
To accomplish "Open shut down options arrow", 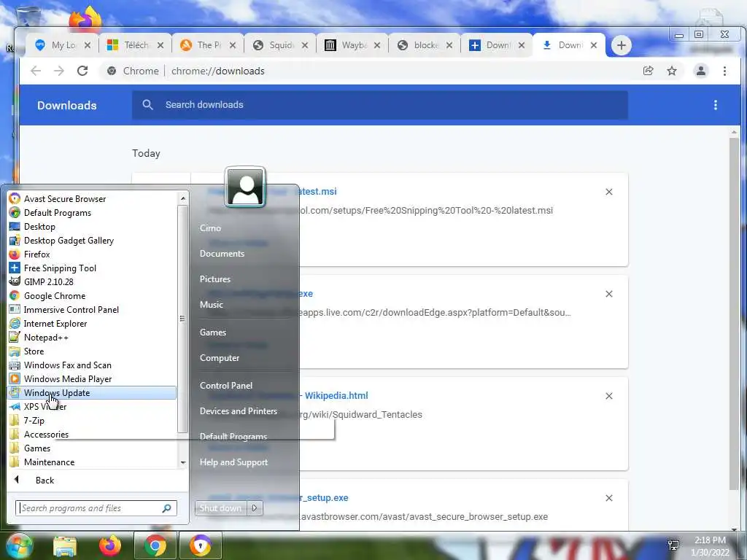I will 255,508.
